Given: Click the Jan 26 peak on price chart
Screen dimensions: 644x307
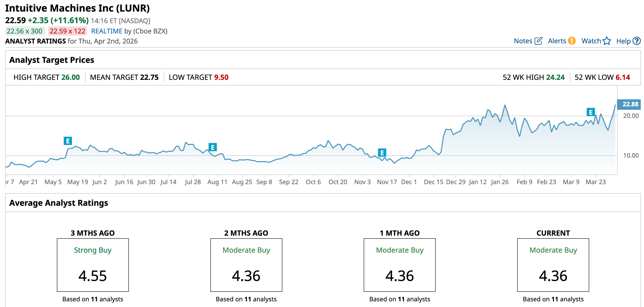Looking at the screenshot, I should [x=505, y=105].
